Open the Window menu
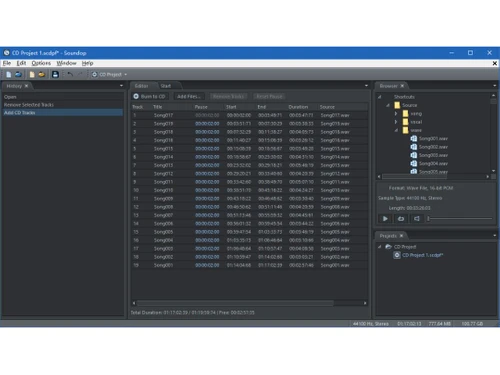 (x=66, y=63)
